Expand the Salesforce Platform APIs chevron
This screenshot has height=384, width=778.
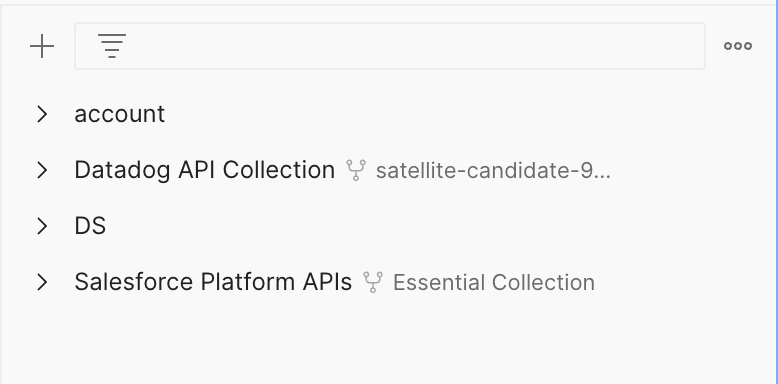tap(42, 282)
